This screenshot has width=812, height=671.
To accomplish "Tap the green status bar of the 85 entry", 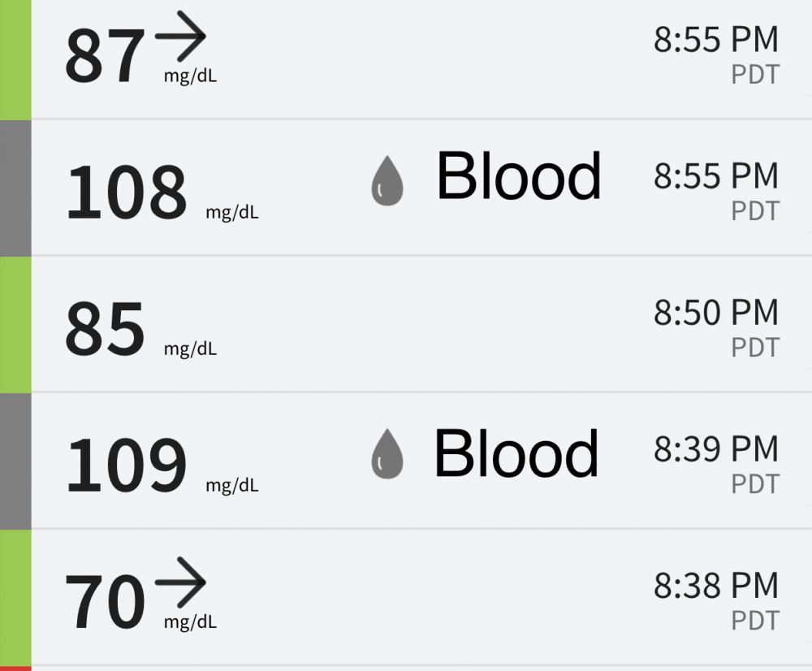I will coord(15,325).
